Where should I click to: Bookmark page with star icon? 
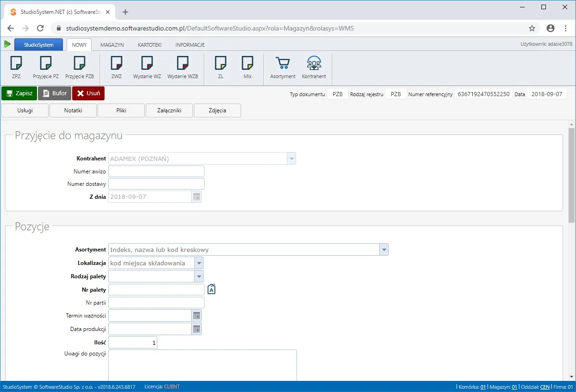pyautogui.click(x=532, y=28)
